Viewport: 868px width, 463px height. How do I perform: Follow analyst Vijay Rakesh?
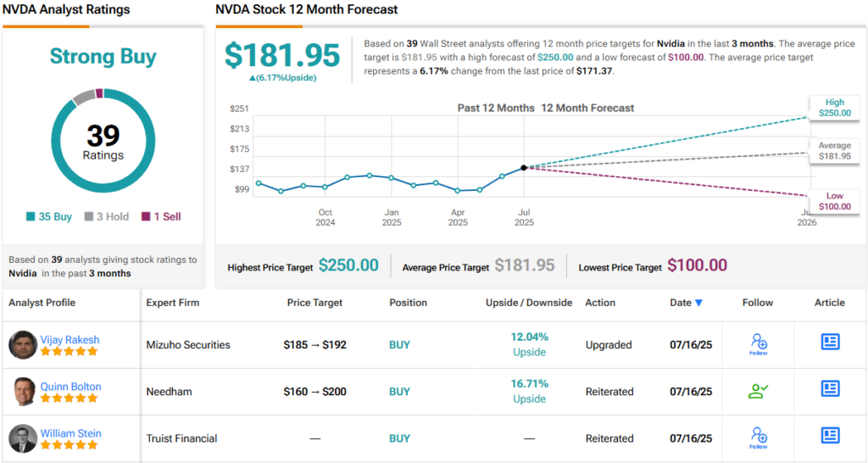pyautogui.click(x=758, y=343)
